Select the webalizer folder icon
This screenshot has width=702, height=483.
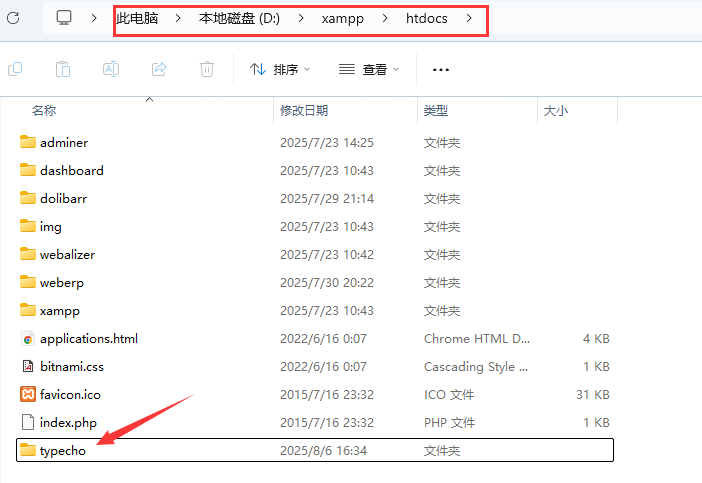pos(28,254)
